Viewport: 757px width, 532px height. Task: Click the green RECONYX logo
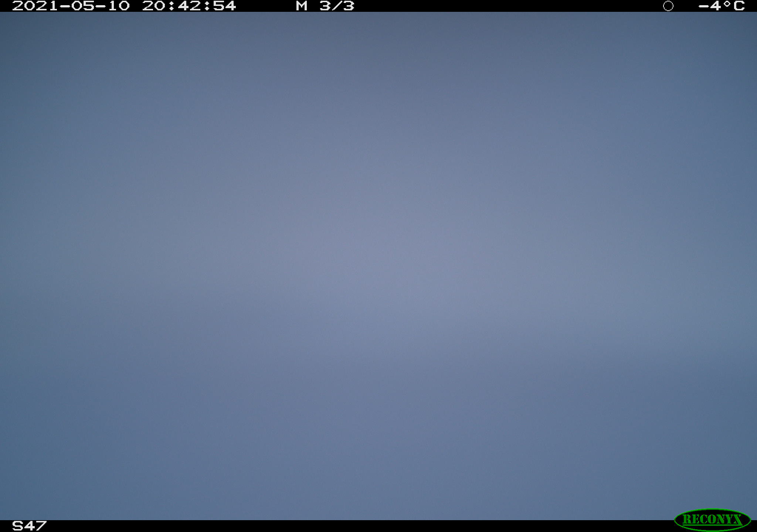[712, 519]
